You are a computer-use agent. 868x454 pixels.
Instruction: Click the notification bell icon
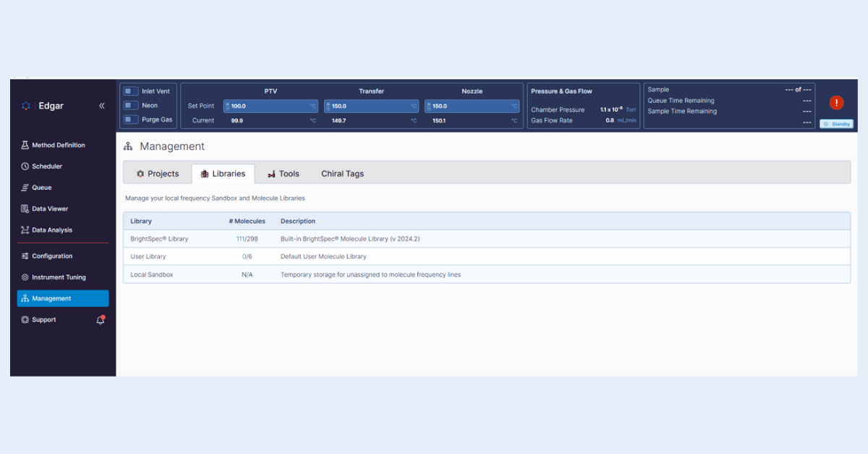pyautogui.click(x=101, y=319)
